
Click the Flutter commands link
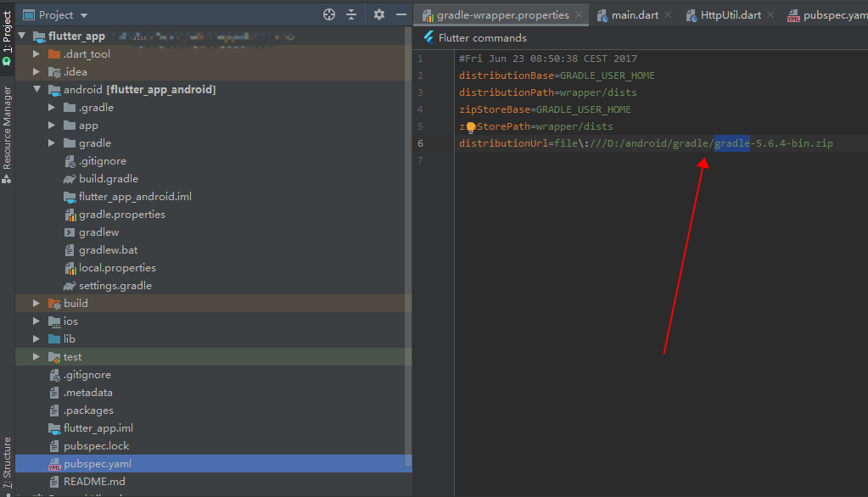(482, 37)
